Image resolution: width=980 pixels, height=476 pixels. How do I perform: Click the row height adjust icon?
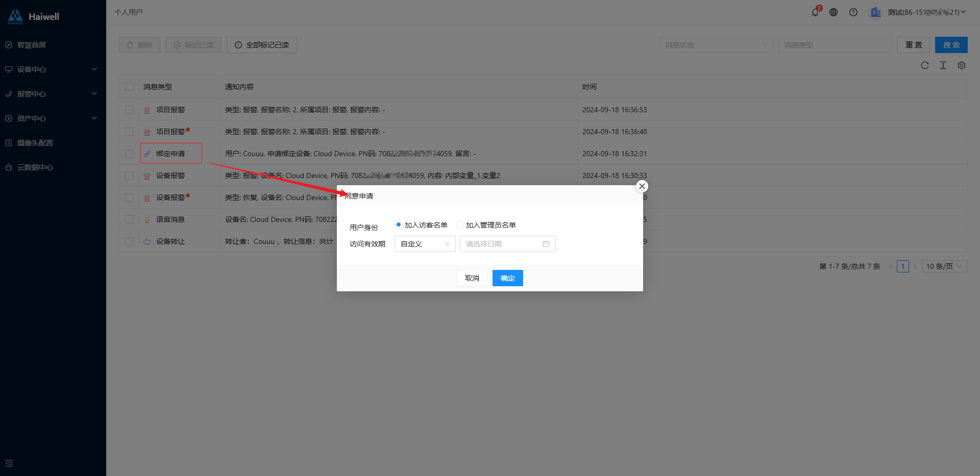coord(943,65)
